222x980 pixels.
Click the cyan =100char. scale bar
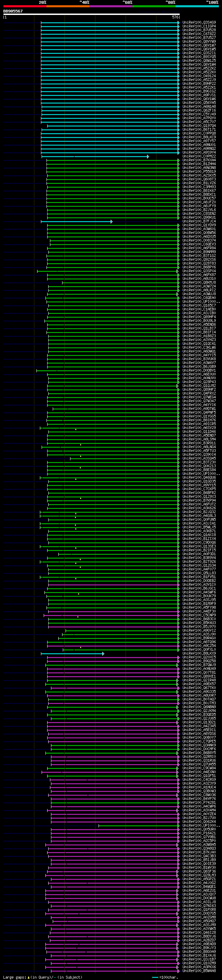click(156, 977)
